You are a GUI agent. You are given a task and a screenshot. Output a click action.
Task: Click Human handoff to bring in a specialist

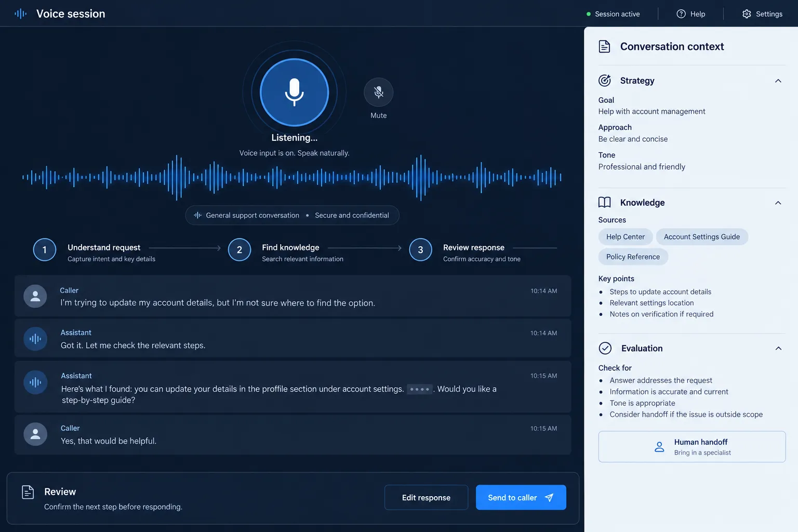pyautogui.click(x=692, y=447)
